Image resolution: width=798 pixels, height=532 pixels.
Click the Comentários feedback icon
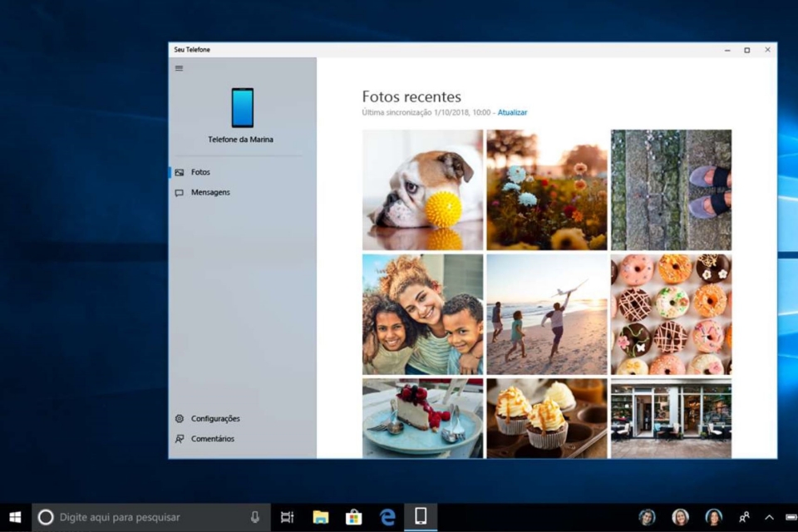pos(180,439)
